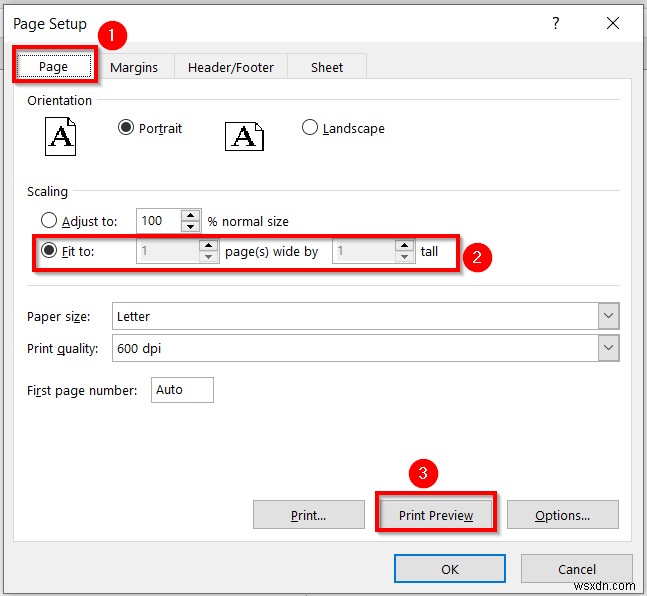
Task: Decrease pages tall value
Action: coord(404,257)
